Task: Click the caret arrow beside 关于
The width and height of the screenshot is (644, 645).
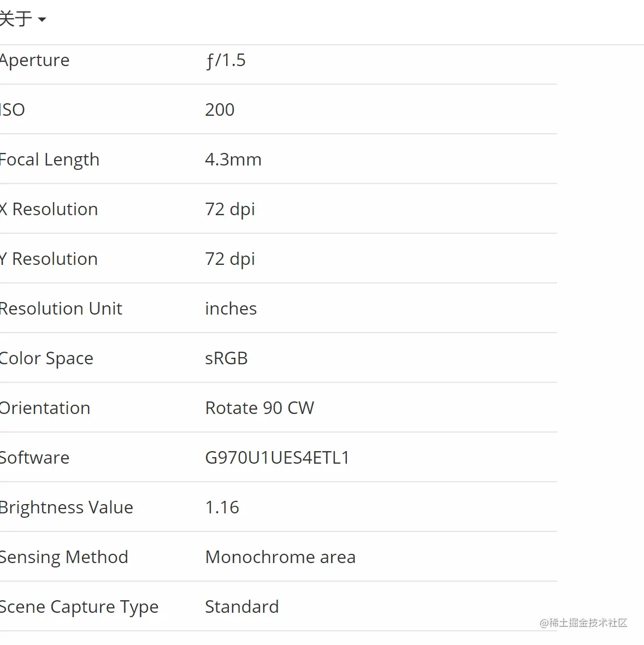Action: point(42,19)
